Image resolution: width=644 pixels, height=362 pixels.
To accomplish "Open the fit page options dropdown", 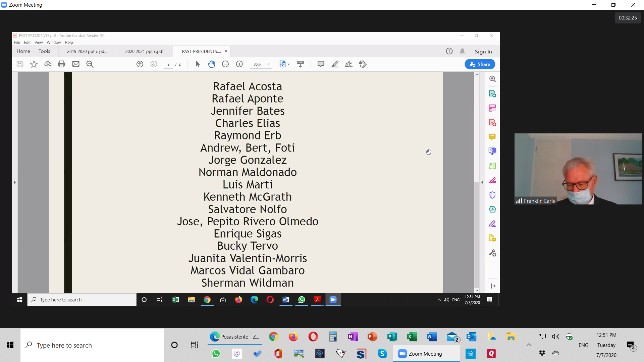I will click(x=288, y=64).
